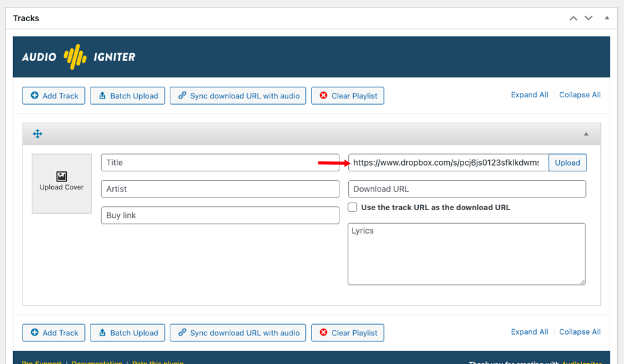Click the Documentation footer link
This screenshot has height=364, width=624.
point(97,362)
